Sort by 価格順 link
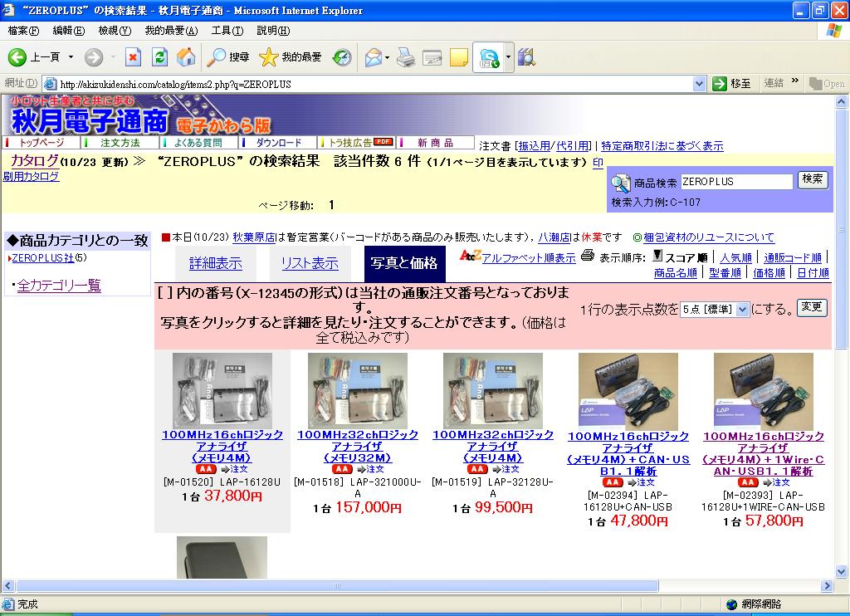850x616 pixels. [769, 273]
